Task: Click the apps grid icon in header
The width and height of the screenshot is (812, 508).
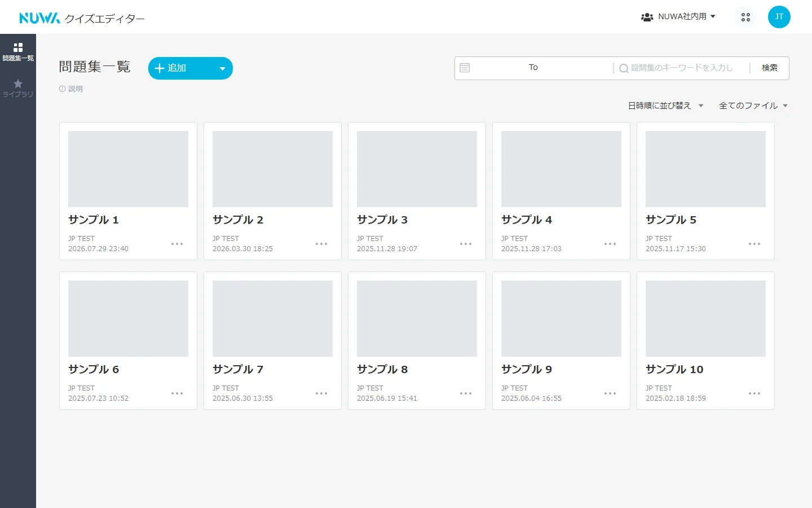Action: click(745, 17)
